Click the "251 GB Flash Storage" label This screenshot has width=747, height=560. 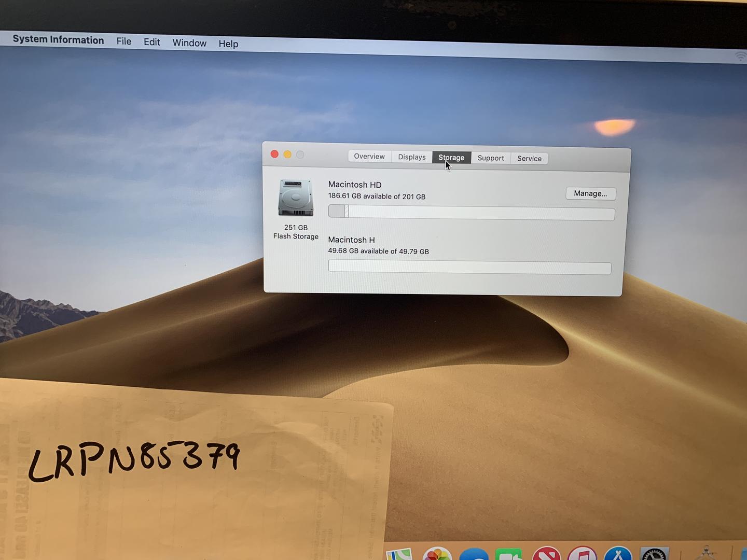pyautogui.click(x=296, y=232)
